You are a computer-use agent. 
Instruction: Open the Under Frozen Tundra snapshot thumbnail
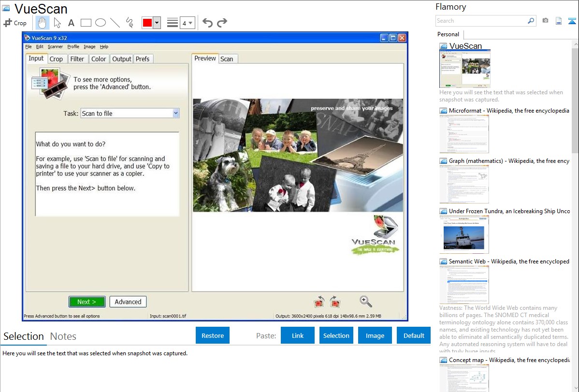(x=464, y=234)
